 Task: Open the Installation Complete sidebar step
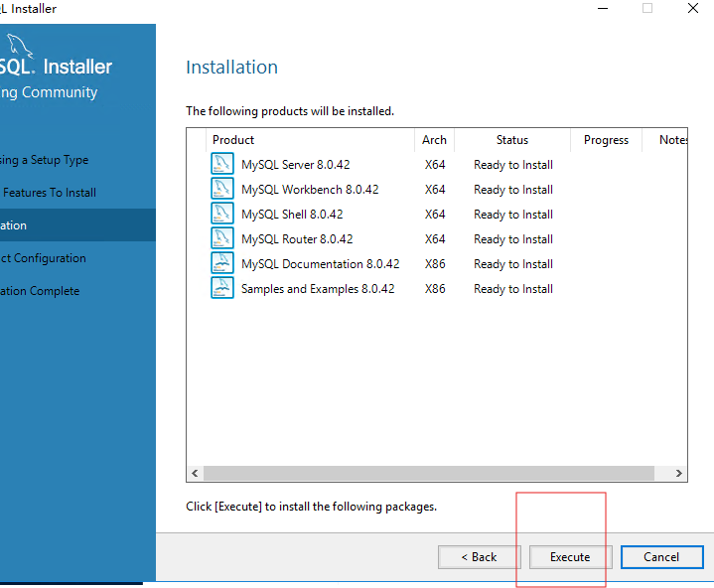40,291
